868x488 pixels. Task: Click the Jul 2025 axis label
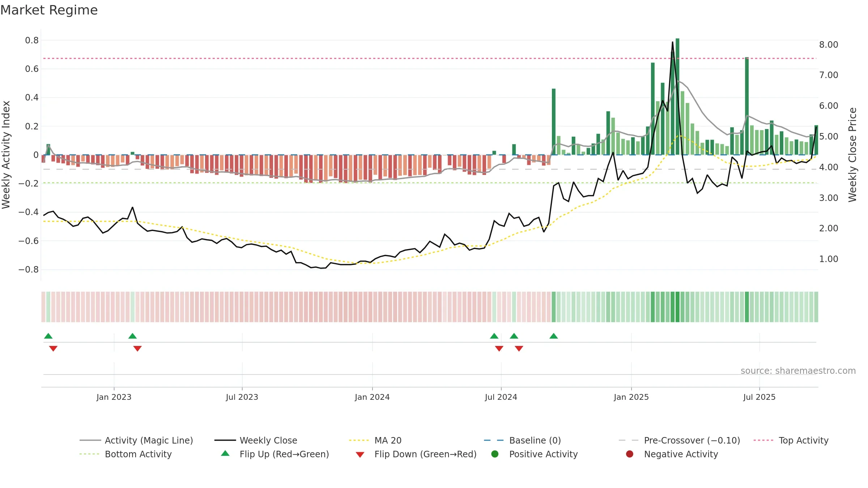(759, 397)
